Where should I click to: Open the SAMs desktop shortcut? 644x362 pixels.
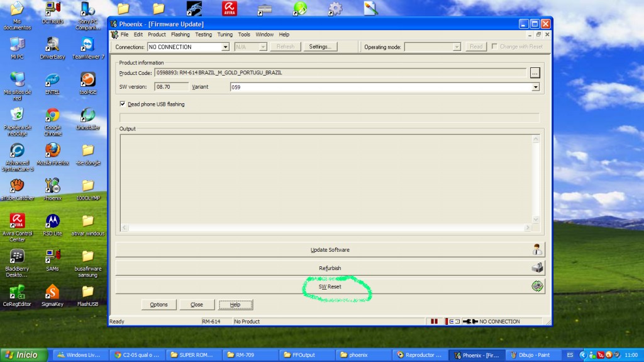53,261
